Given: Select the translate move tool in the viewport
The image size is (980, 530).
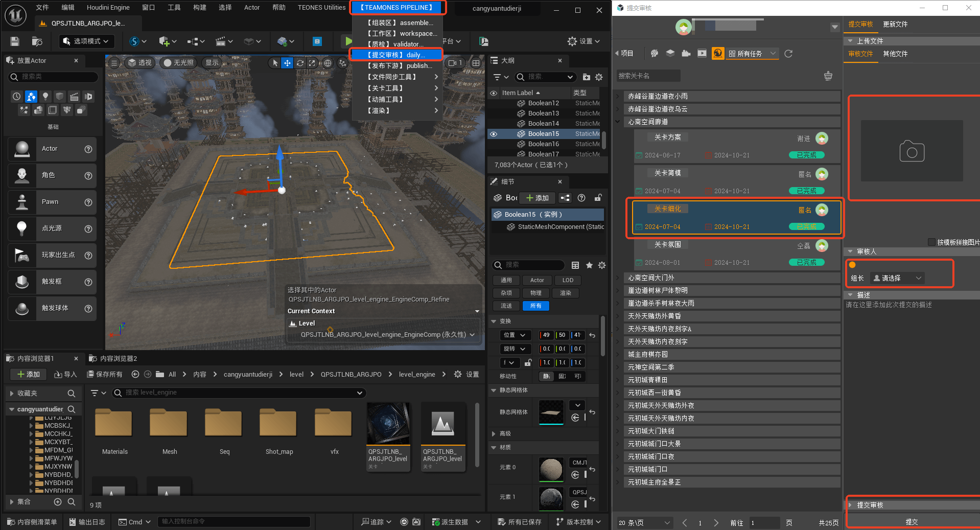Looking at the screenshot, I should (x=288, y=63).
